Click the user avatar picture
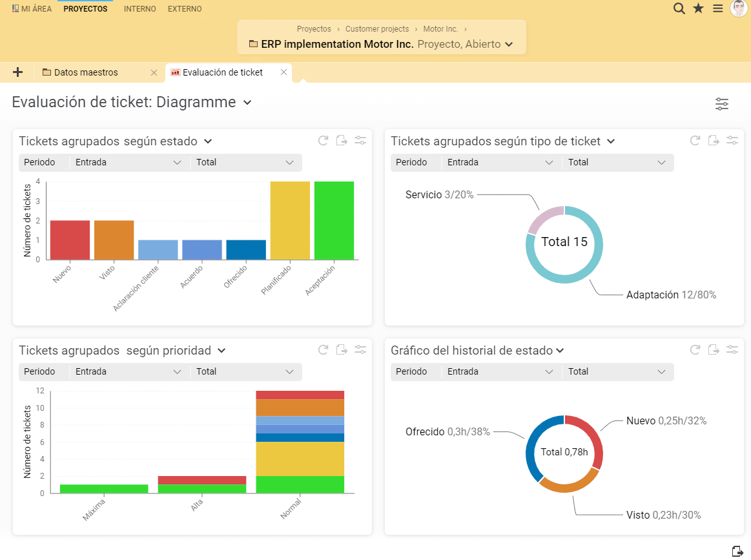Screen dimensions: 751x560 pos(738,8)
